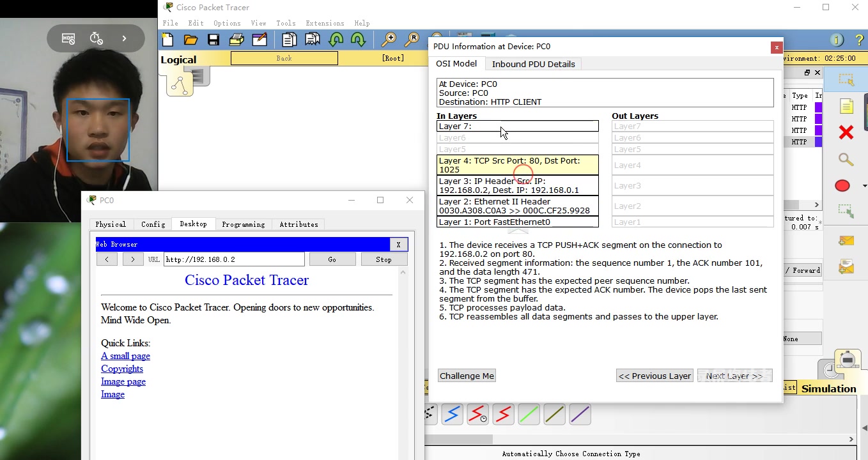
Task: Click the browser back arrow button
Action: [x=107, y=259]
